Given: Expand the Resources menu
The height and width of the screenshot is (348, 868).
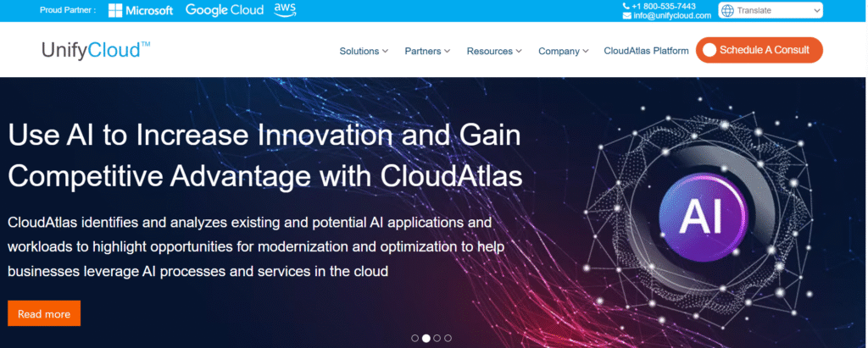Looking at the screenshot, I should click(494, 51).
